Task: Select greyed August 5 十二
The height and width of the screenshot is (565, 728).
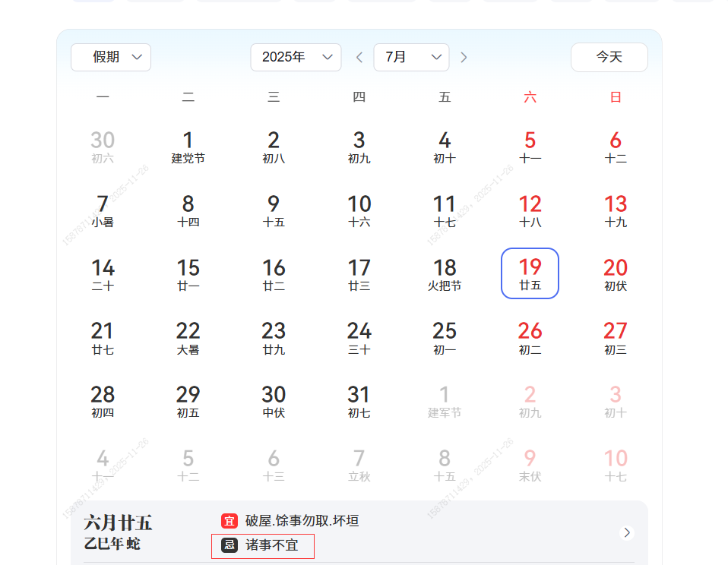Action: 188,464
